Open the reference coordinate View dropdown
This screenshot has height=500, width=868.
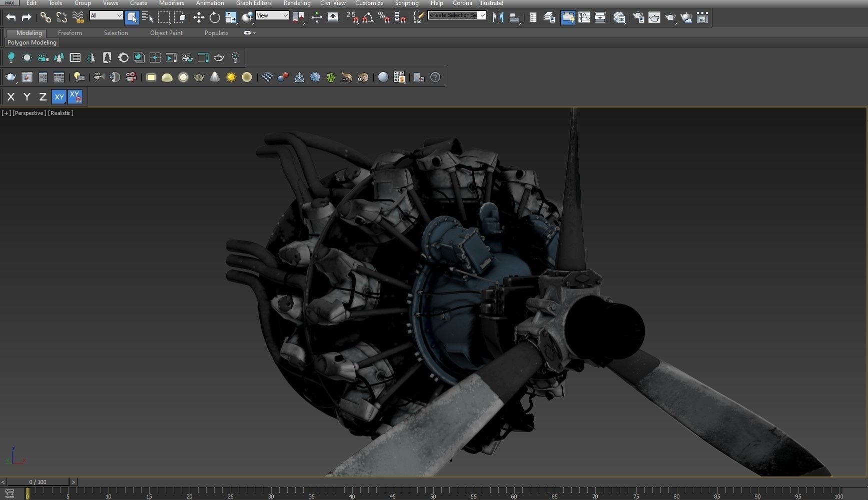[x=272, y=15]
